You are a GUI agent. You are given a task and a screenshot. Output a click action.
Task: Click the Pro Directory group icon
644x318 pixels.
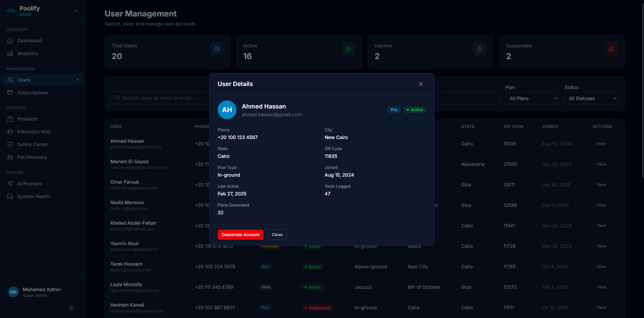[10, 157]
